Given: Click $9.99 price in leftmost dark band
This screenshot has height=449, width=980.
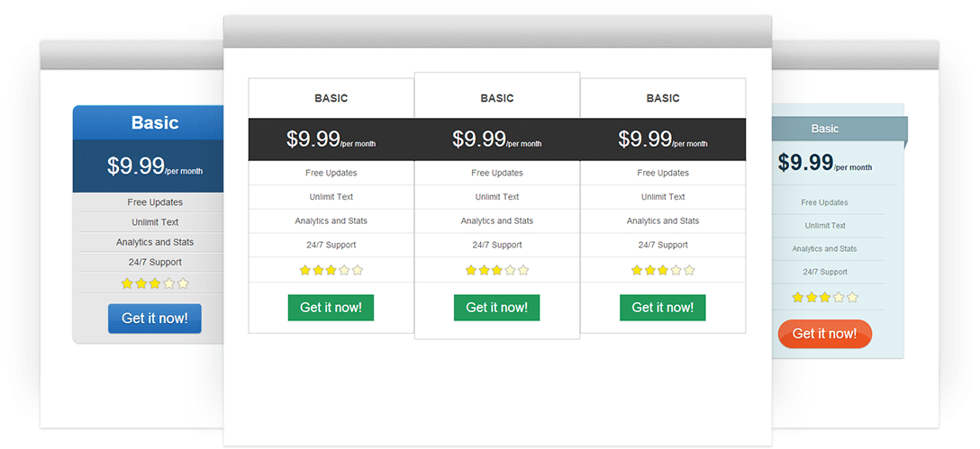Looking at the screenshot, I should [x=313, y=139].
